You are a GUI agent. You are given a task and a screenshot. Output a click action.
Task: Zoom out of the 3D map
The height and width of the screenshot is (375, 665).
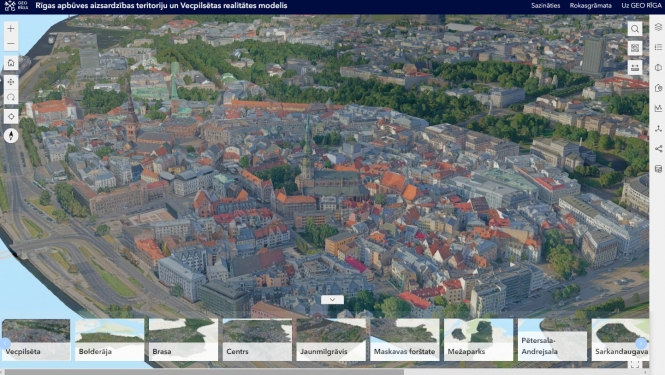point(11,43)
